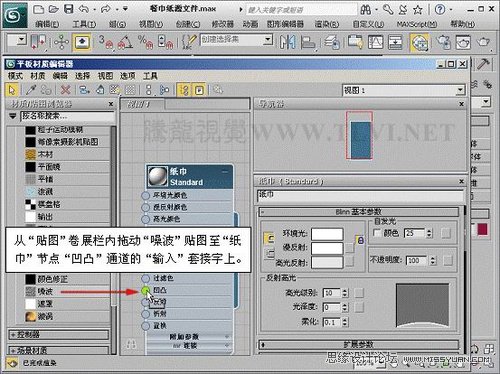Click the render setup teapot icon

[443, 42]
